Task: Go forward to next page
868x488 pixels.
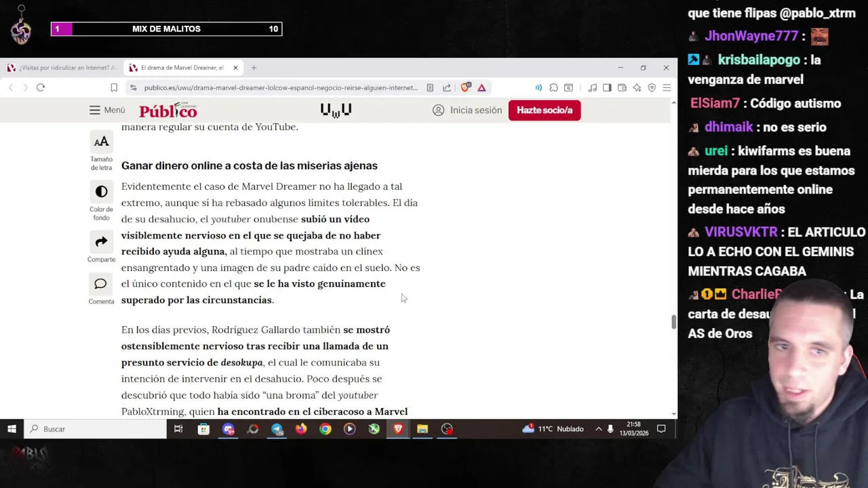Action: click(25, 87)
